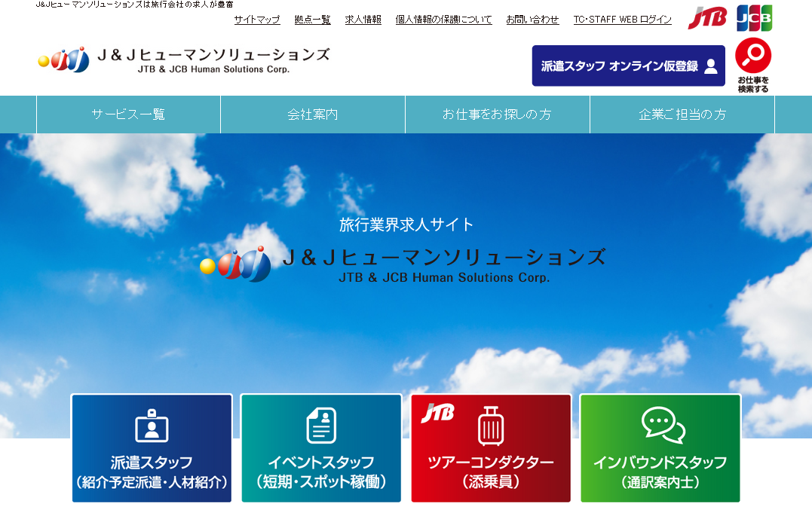Open 会社案内 navigation menu
The image size is (812, 513).
point(313,115)
